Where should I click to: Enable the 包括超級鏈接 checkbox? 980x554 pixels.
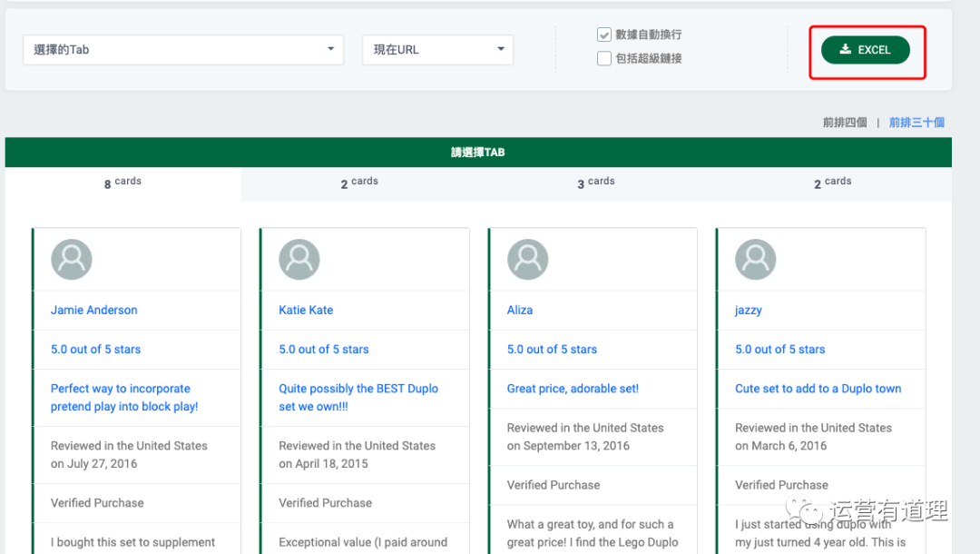pos(604,59)
